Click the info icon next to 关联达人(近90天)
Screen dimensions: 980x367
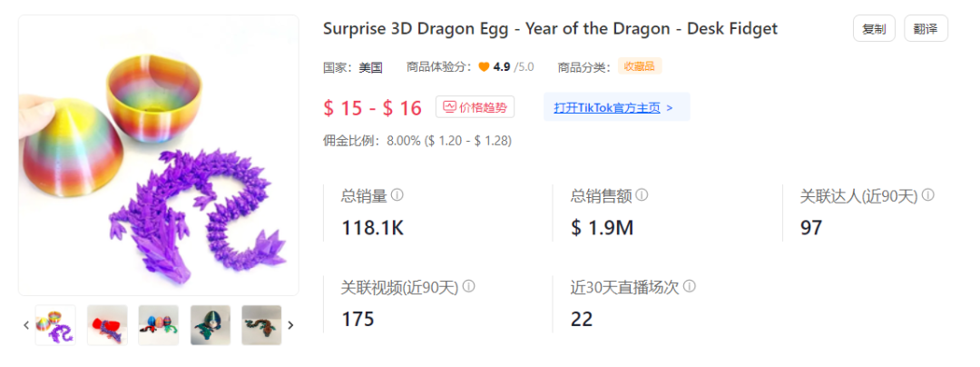click(928, 195)
